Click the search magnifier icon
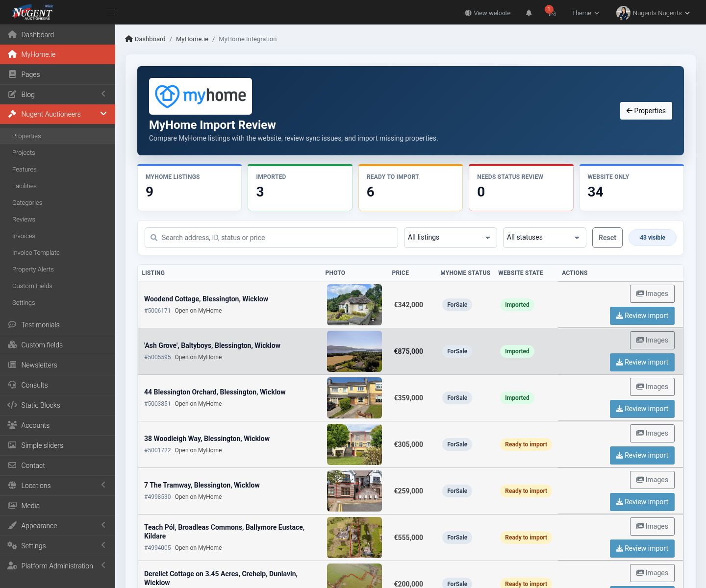Screen dimensions: 706x588 [x=154, y=238]
